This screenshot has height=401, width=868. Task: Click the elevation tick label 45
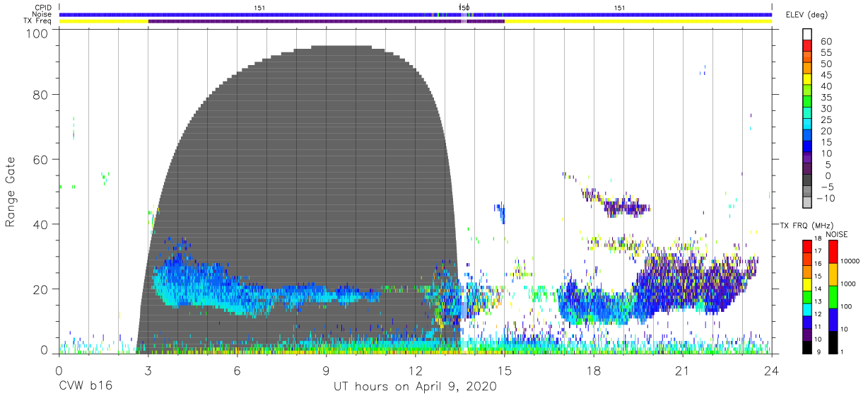click(x=826, y=75)
